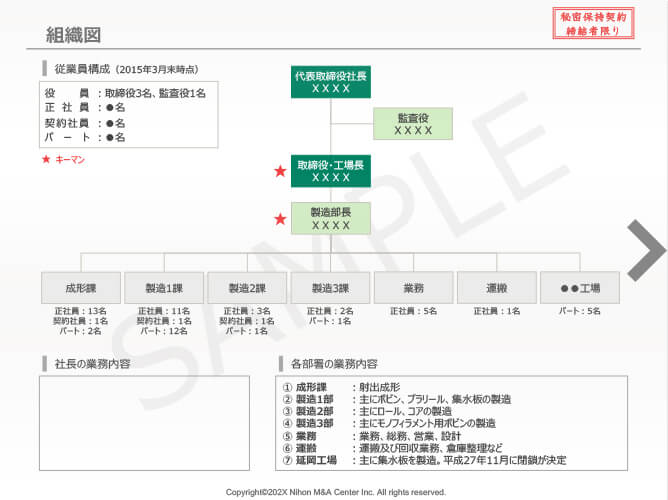Pick the 製造3課 department box
Viewport: 668px width, 500px height.
tap(331, 288)
